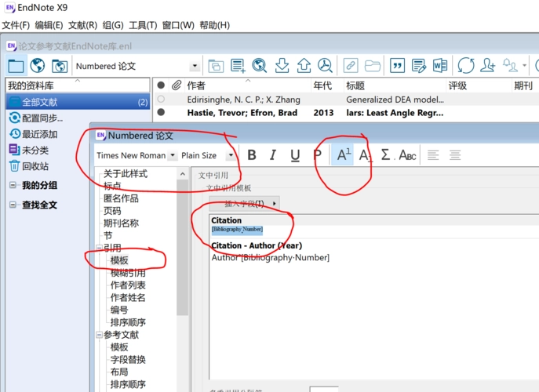Click the import download arrow icon
The width and height of the screenshot is (539, 392).
282,66
